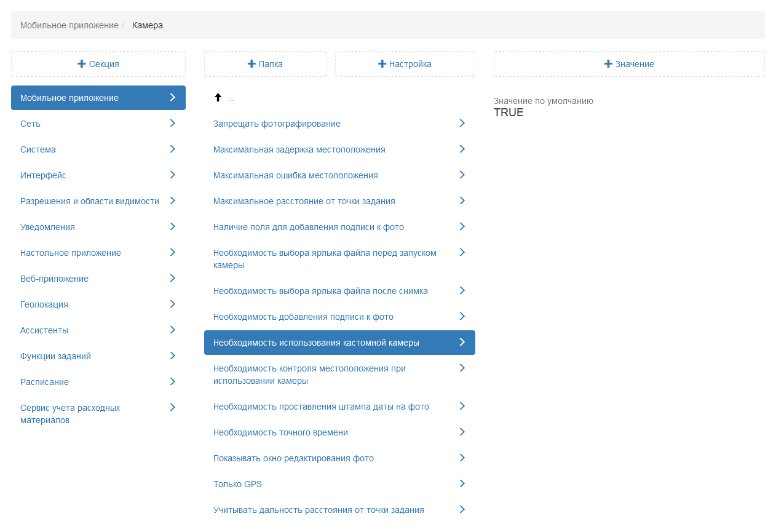The height and width of the screenshot is (532, 776).
Task: Open the Расписание section
Action: [98, 382]
